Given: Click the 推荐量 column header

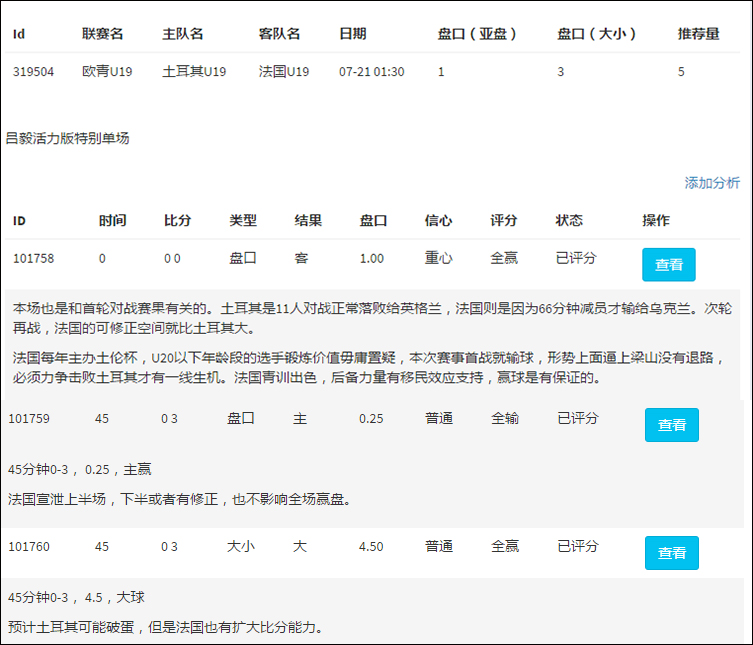Looking at the screenshot, I should coord(698,34).
